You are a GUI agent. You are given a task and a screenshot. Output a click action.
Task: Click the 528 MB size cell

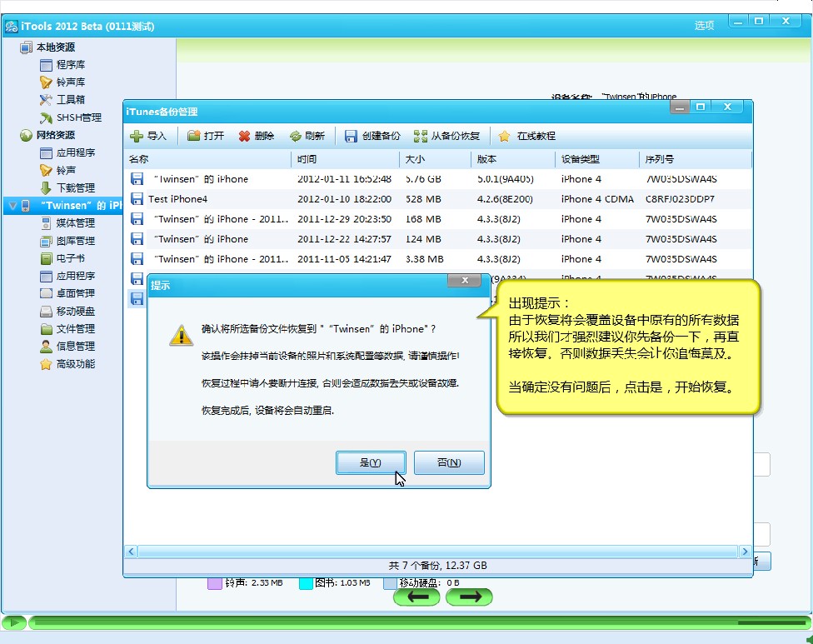pos(423,199)
